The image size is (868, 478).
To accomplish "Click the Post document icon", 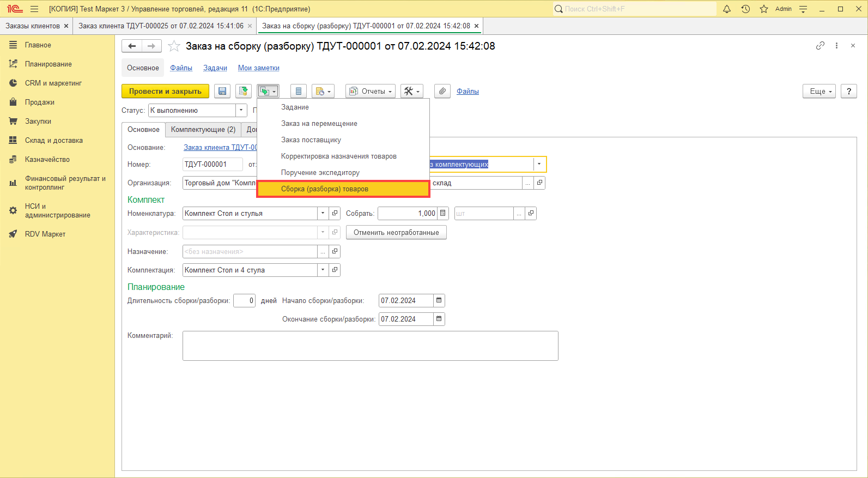I will coord(244,92).
